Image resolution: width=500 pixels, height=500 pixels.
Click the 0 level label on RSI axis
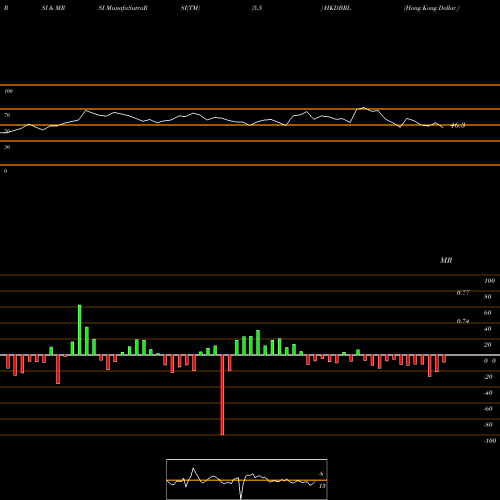click(x=5, y=171)
